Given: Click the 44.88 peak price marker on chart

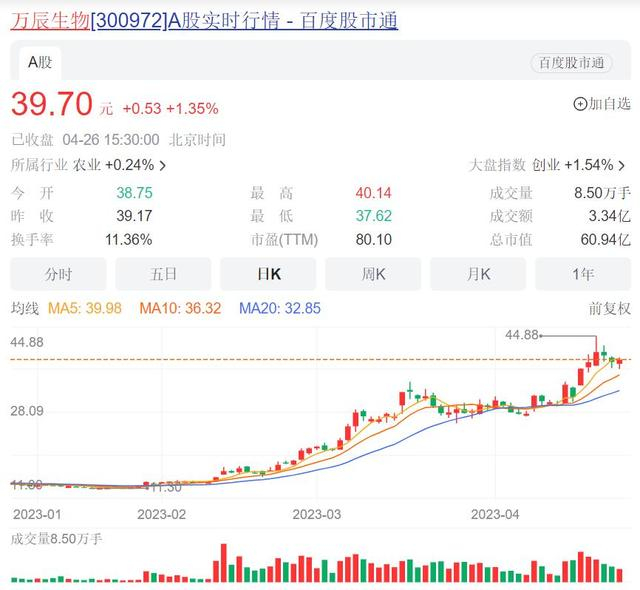Looking at the screenshot, I should pyautogui.click(x=522, y=335).
